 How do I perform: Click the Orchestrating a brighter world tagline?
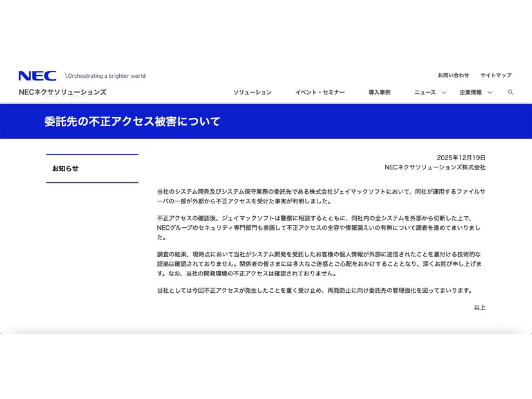105,75
